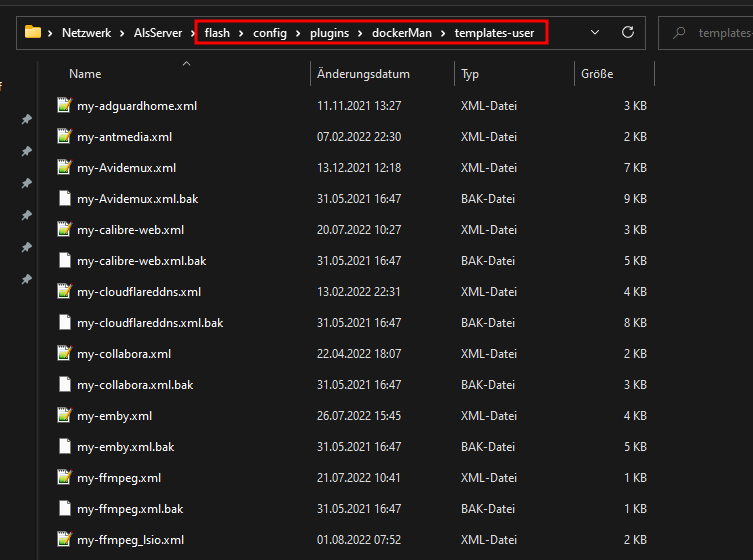753x560 pixels.
Task: Navigate to the Netzwerk breadcrumb
Action: (x=86, y=33)
